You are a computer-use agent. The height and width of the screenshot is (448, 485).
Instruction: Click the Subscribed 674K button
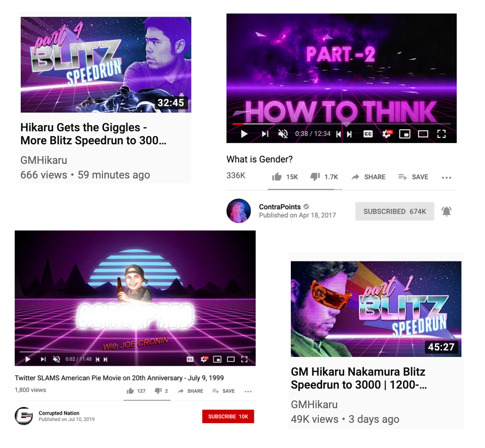pyautogui.click(x=395, y=211)
